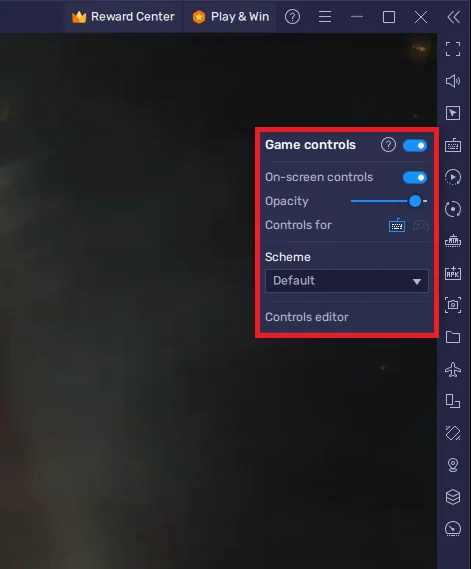This screenshot has height=569, width=471.
Task: Open the Reward Center
Action: tap(123, 17)
